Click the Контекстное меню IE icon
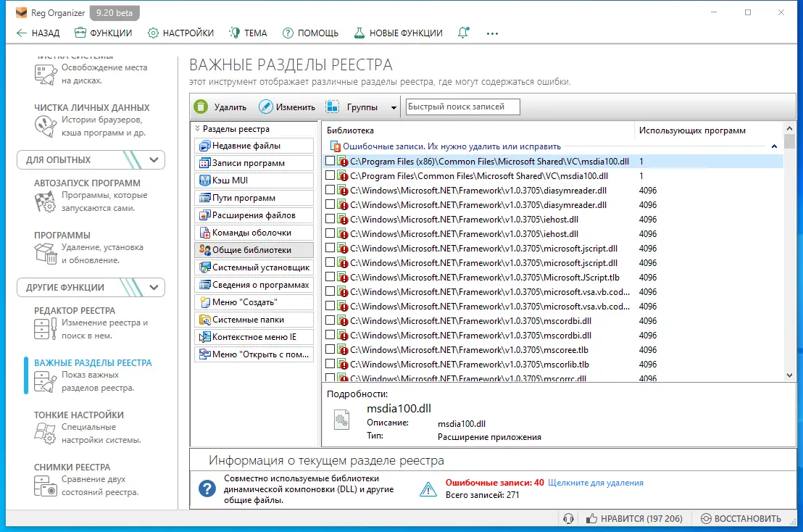803x532 pixels. (x=205, y=337)
